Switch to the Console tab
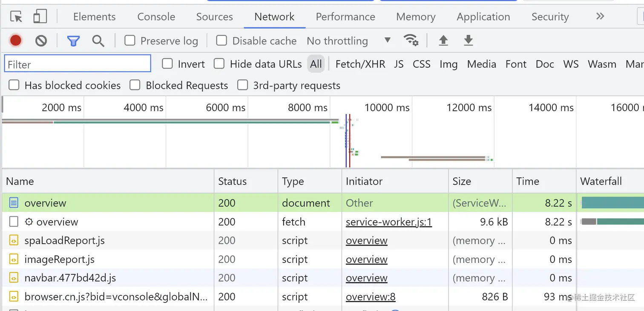644x311 pixels. pyautogui.click(x=156, y=17)
